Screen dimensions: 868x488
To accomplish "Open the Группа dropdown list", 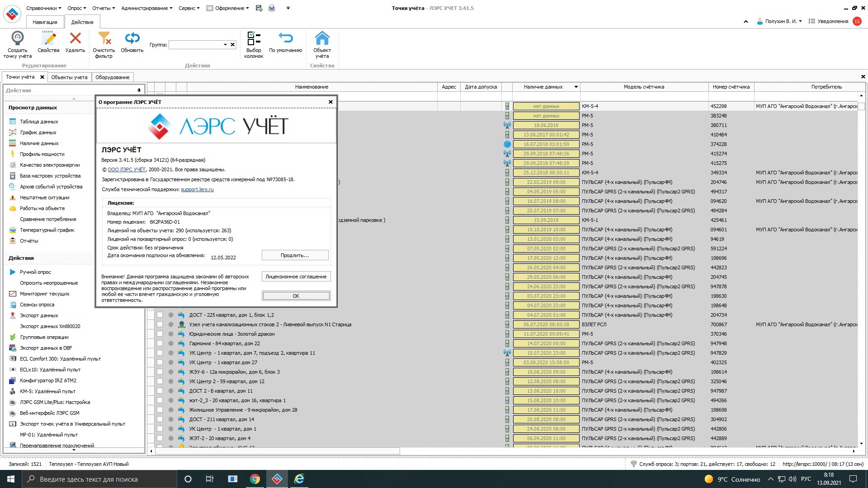I will tap(225, 45).
